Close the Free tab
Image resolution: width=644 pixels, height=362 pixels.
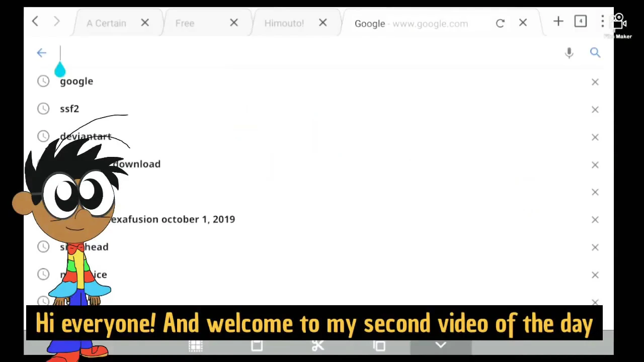(234, 23)
